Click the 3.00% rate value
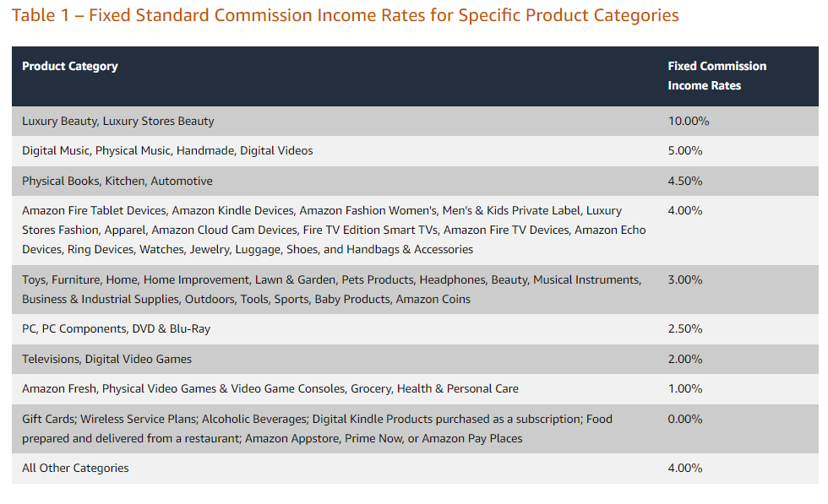The image size is (828, 504). 685,279
